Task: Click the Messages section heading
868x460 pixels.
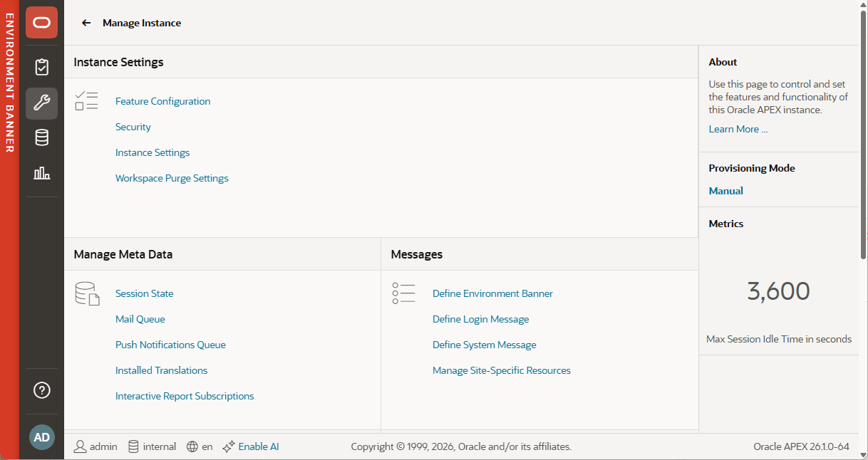Action: tap(417, 254)
